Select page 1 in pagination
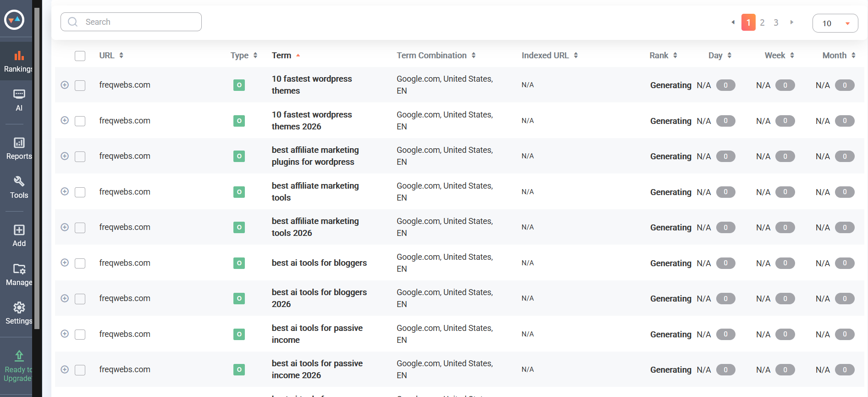Image resolution: width=868 pixels, height=397 pixels. 748,22
